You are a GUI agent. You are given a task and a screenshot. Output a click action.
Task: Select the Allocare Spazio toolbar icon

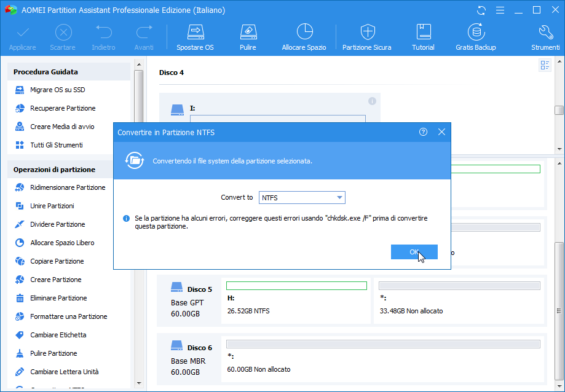(304, 37)
